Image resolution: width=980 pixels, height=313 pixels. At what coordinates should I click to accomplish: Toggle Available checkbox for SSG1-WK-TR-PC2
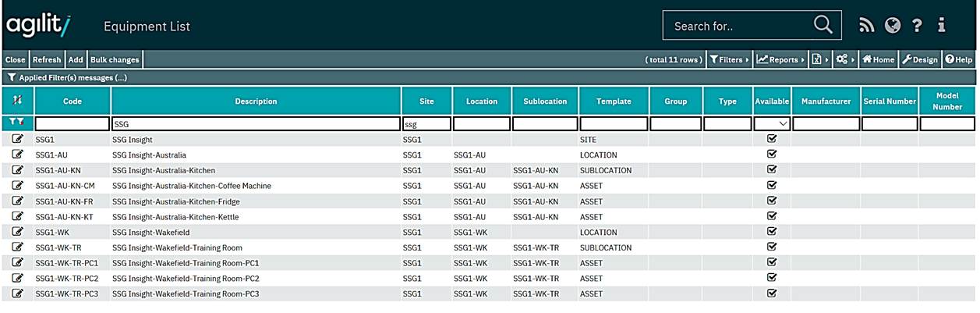tap(772, 278)
